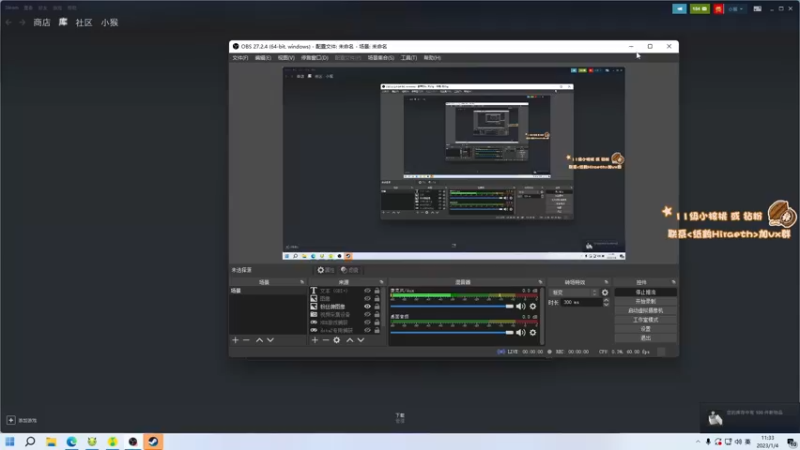Click Steam add game plus icon

[x=11, y=420]
